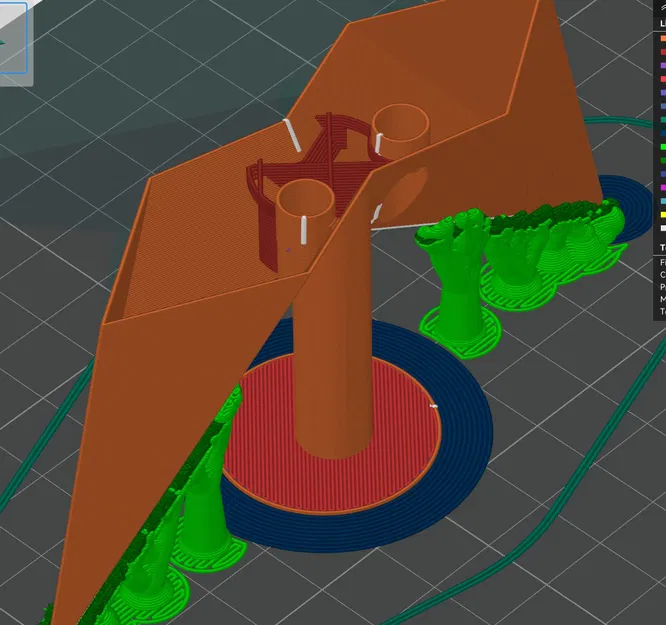
Task: Click the orange legend color swatch
Action: [663, 38]
